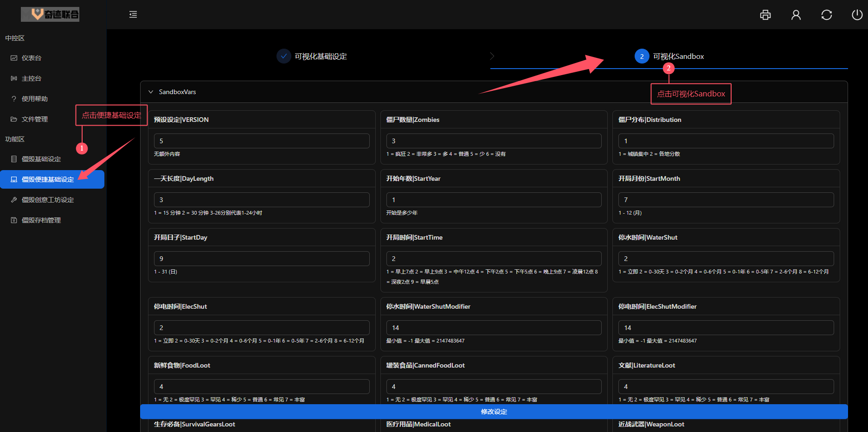Click the power logout icon

[x=857, y=15]
